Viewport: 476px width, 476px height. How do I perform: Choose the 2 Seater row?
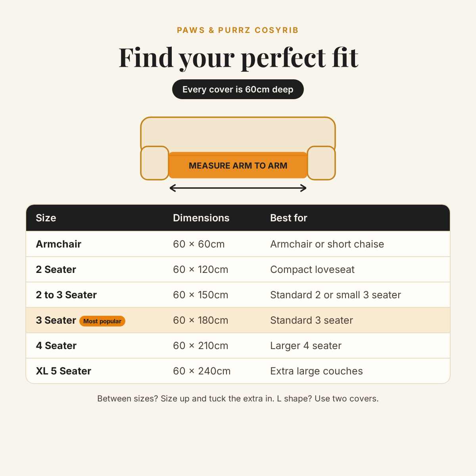(238, 269)
